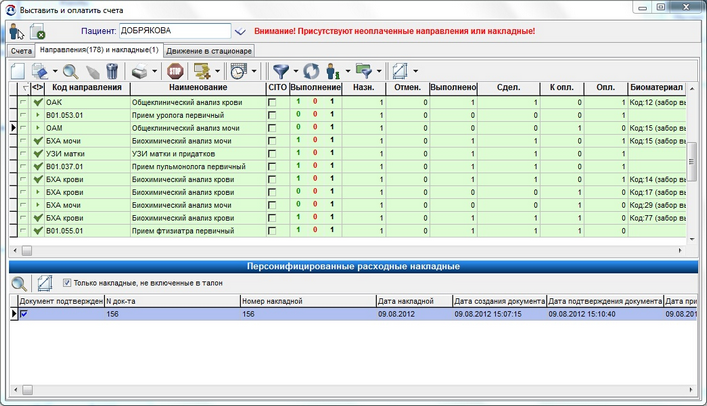Switch to the Счета tab
Screen dimensions: 707x406
(21, 51)
